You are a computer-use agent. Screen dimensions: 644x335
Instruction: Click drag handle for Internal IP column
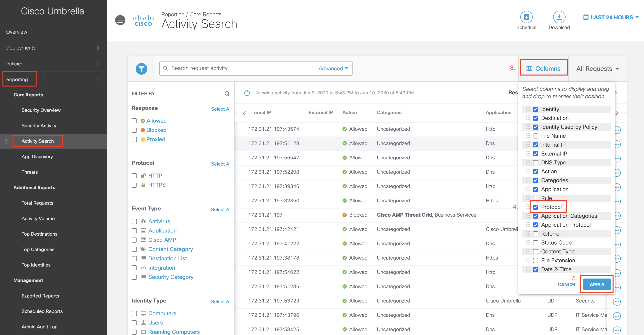click(x=528, y=145)
